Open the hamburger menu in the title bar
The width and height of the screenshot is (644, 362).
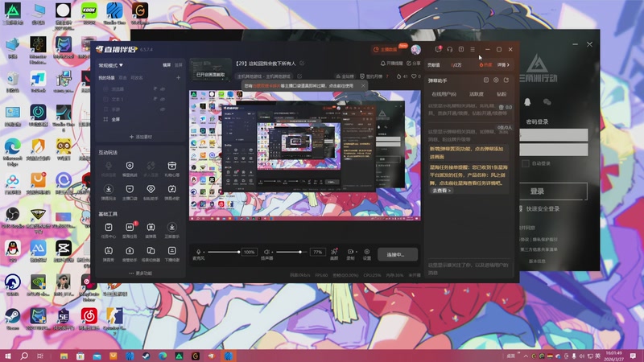[473, 49]
